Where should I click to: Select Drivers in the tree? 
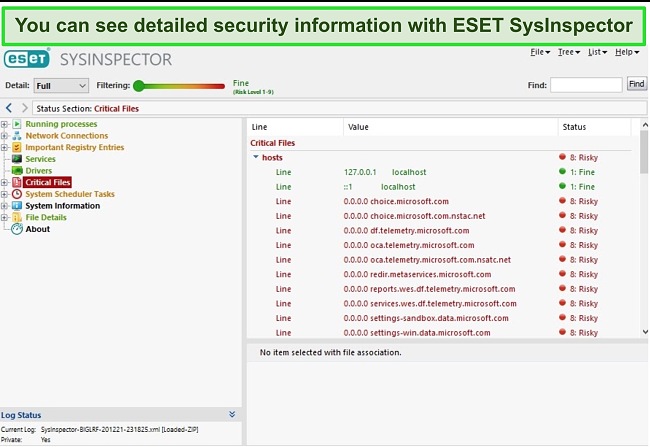click(39, 170)
